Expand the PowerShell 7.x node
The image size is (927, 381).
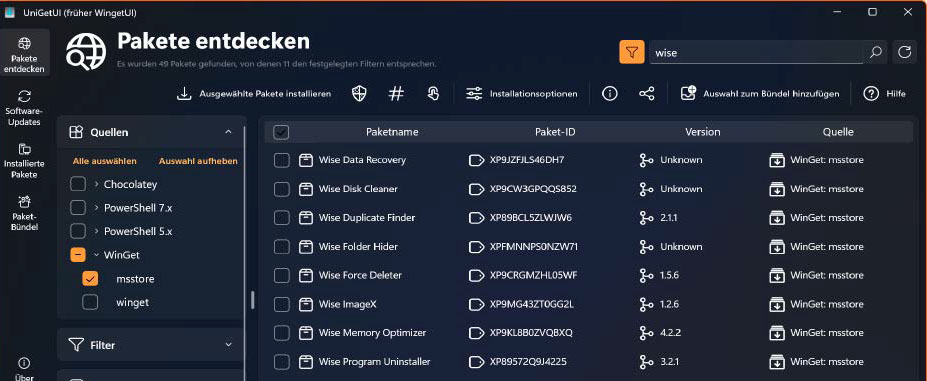(96, 208)
